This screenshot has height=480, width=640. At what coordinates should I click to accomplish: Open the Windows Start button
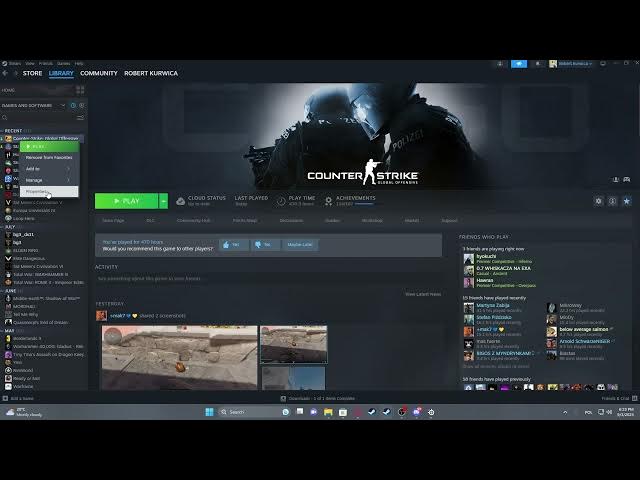click(209, 412)
